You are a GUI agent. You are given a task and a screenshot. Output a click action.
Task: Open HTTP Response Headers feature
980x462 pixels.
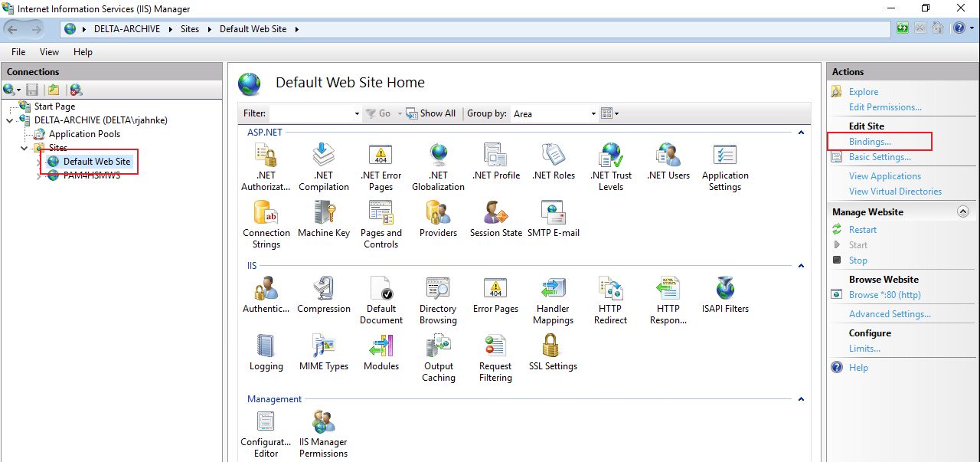(x=668, y=300)
